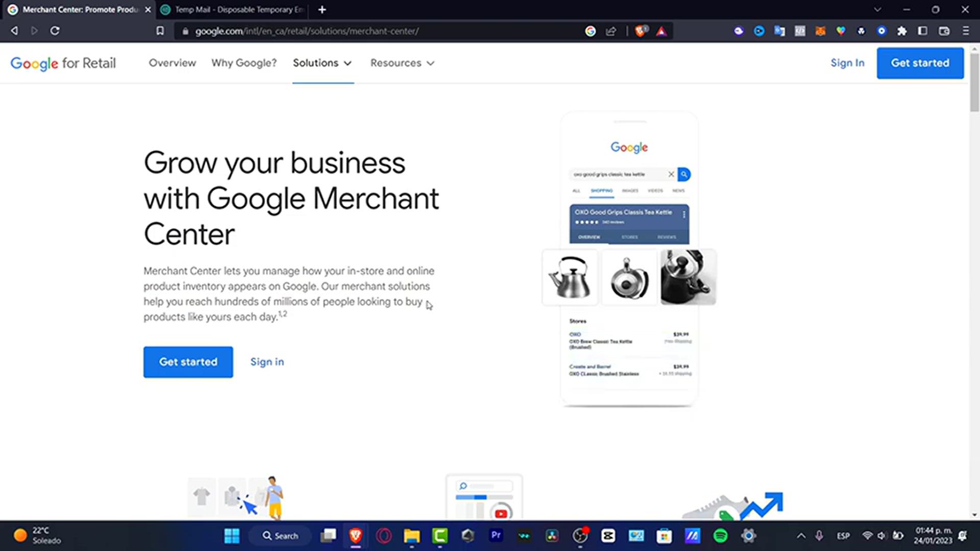Click the Google for Retail logo

click(63, 63)
